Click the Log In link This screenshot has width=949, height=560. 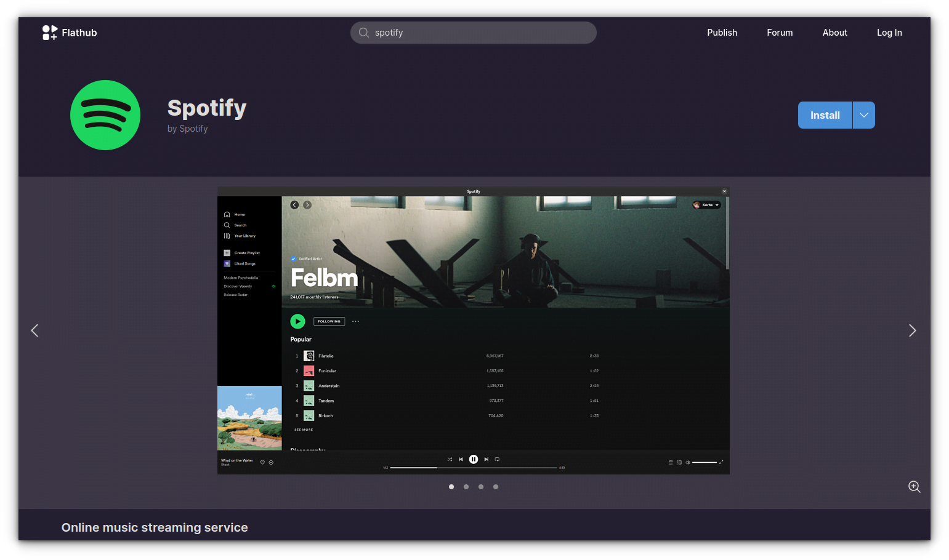pos(889,33)
